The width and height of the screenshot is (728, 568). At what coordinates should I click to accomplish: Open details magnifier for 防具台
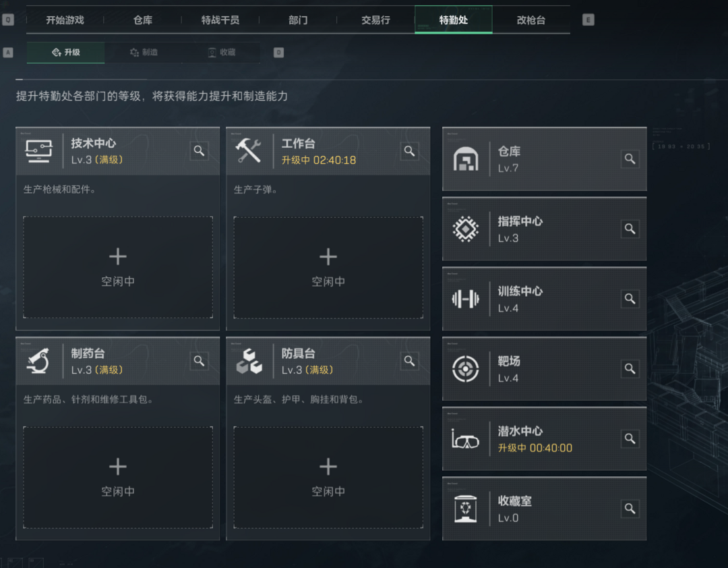[x=409, y=361]
